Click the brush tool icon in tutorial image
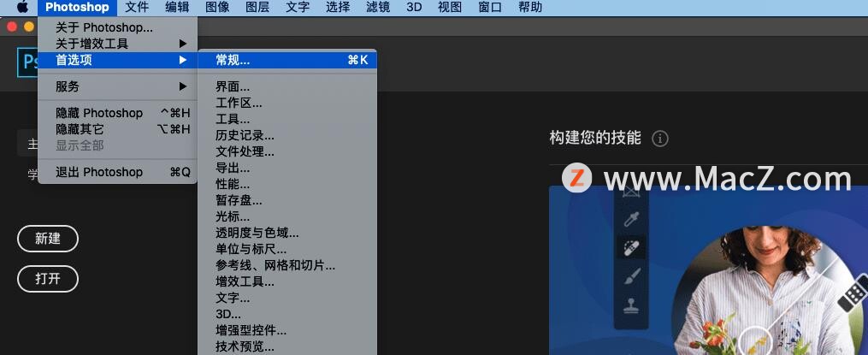The width and height of the screenshot is (868, 355). pyautogui.click(x=631, y=276)
